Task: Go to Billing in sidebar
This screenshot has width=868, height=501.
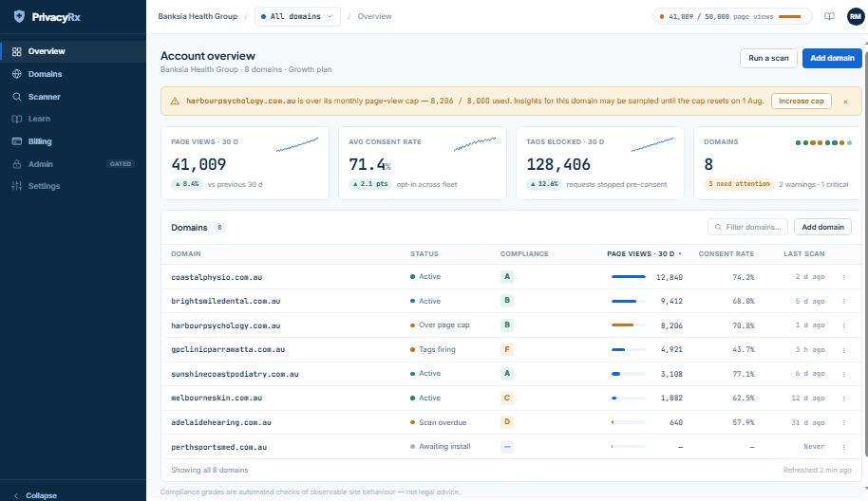Action: pos(73,141)
